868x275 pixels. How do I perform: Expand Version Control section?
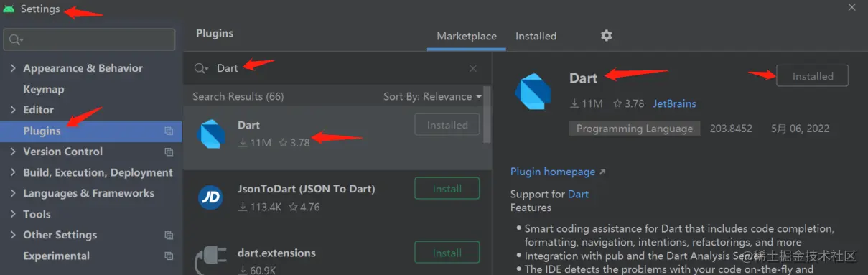coord(13,152)
